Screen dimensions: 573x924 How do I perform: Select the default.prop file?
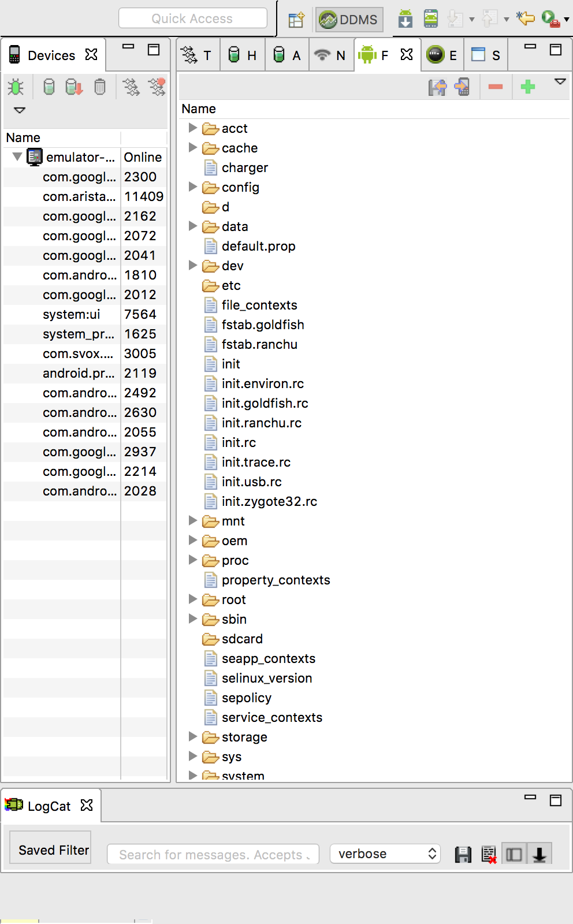click(x=258, y=246)
